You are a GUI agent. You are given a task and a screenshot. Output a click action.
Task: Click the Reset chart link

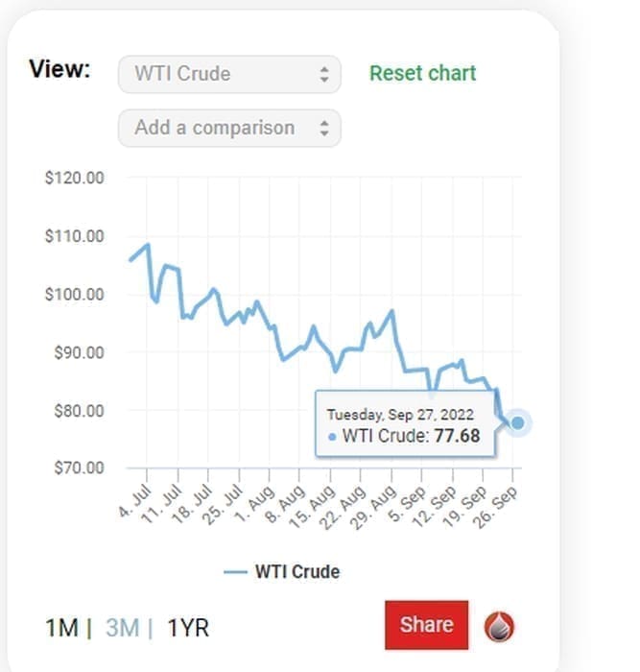coord(423,73)
